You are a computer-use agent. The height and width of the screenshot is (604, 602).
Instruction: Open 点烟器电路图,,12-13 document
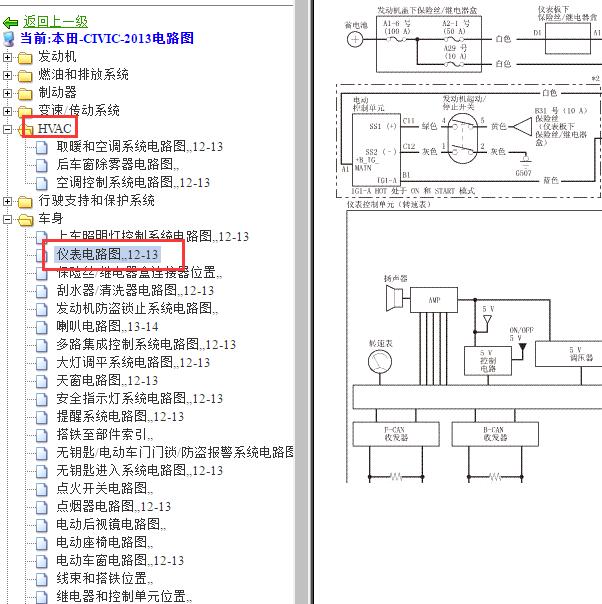coord(114,507)
